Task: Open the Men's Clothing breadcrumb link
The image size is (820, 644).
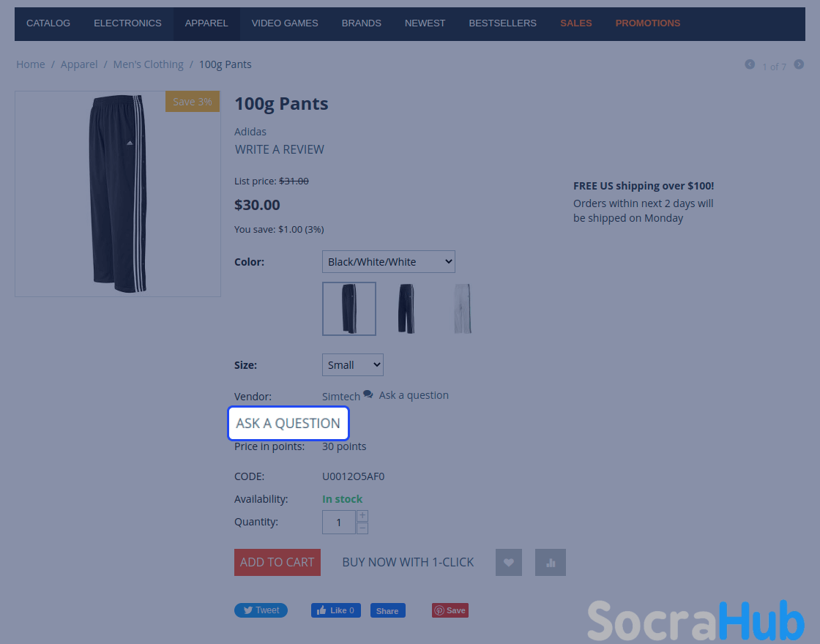Action: pos(148,64)
